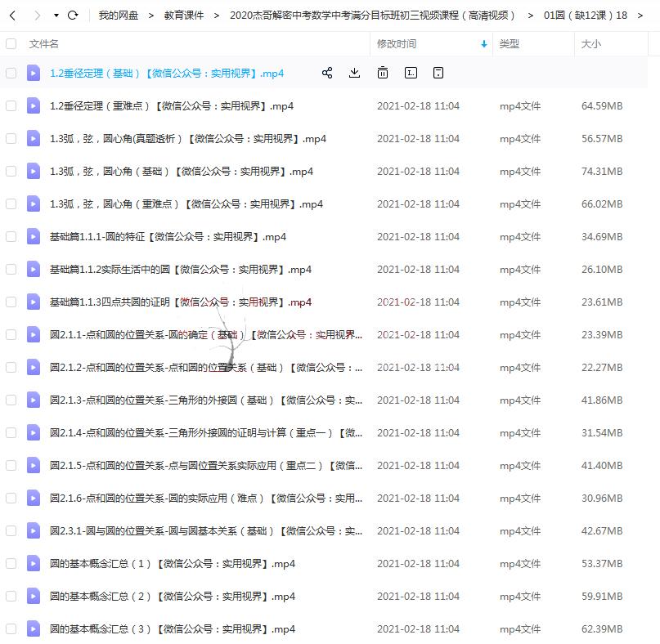Open file 基础篇1.1.3四点共圆的证明
The image size is (660, 644).
click(181, 302)
